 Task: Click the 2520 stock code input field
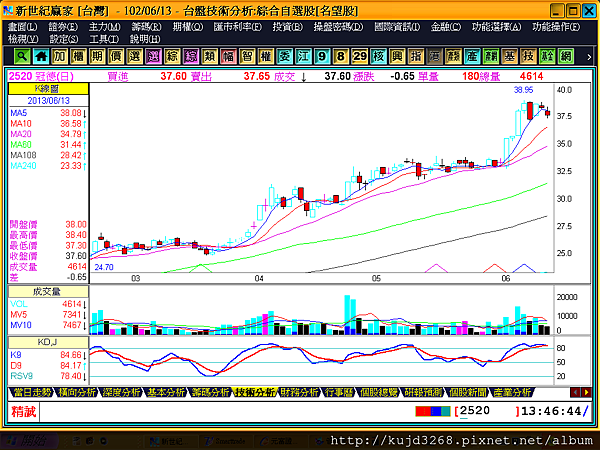[x=486, y=411]
